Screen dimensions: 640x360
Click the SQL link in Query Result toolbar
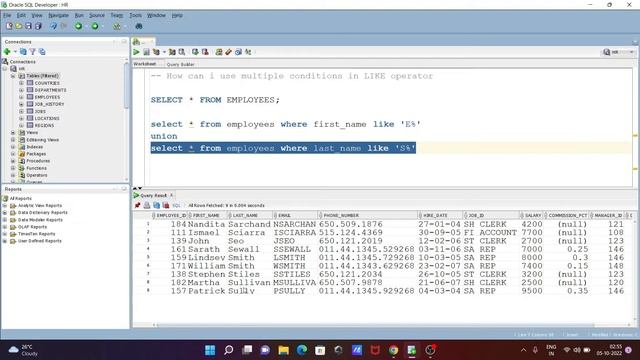click(x=176, y=206)
